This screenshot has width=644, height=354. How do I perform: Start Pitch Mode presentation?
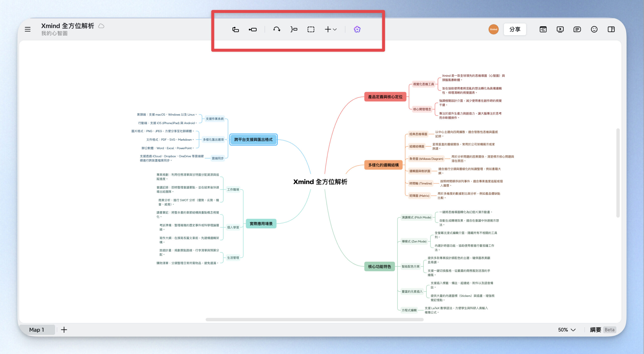[560, 29]
